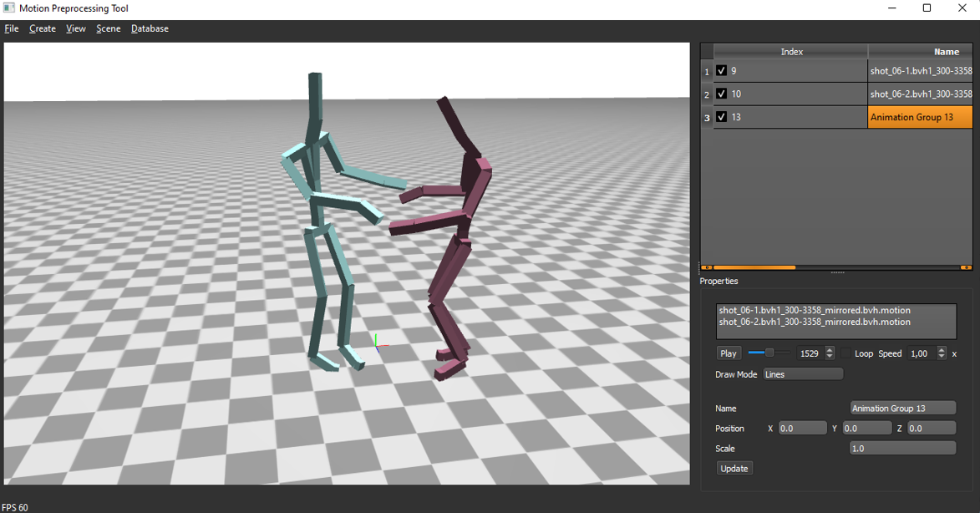Click the scrollbar right arrow

[x=967, y=267]
